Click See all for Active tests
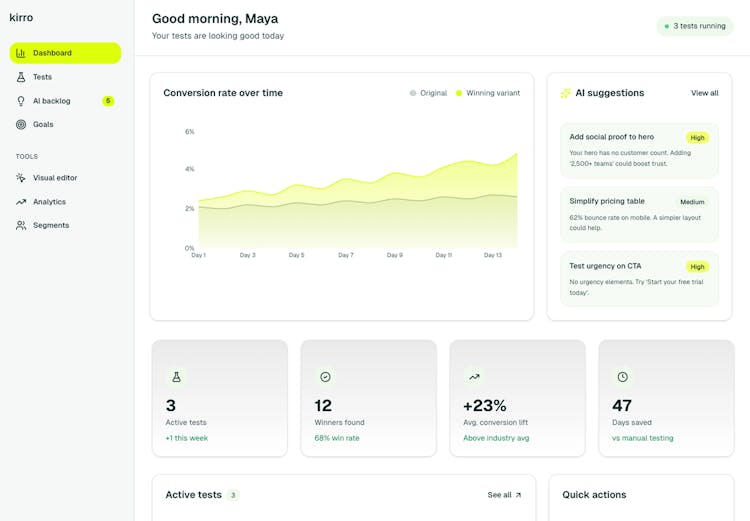The image size is (750, 521). click(x=504, y=495)
